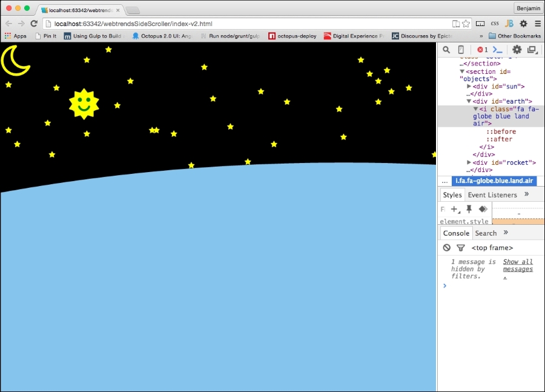Image resolution: width=545 pixels, height=392 pixels.
Task: Click the element.style rule text
Action: click(x=464, y=221)
